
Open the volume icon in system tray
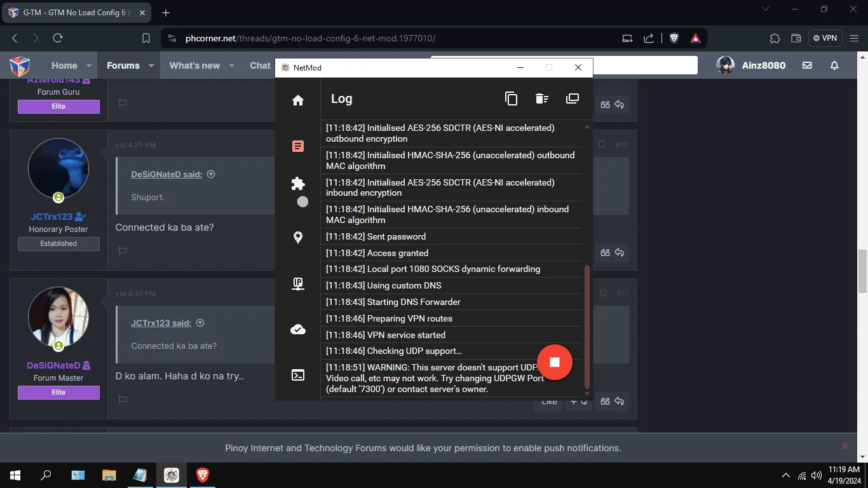pyautogui.click(x=817, y=475)
